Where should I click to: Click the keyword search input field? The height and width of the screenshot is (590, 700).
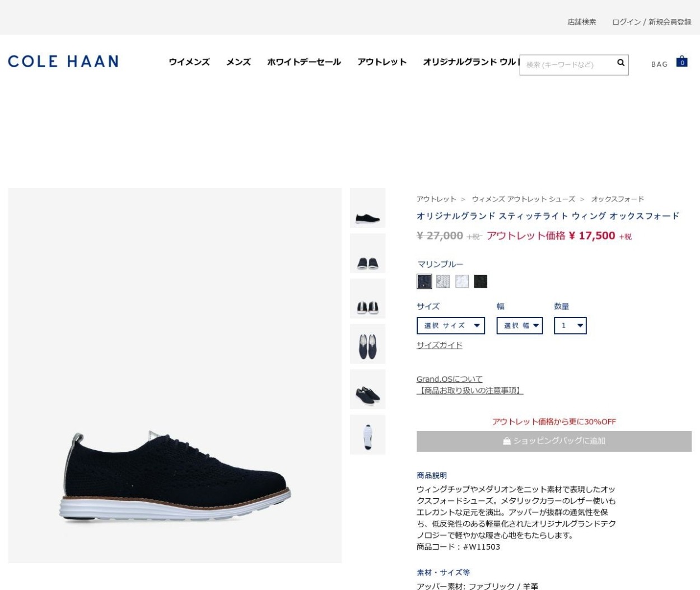(568, 65)
